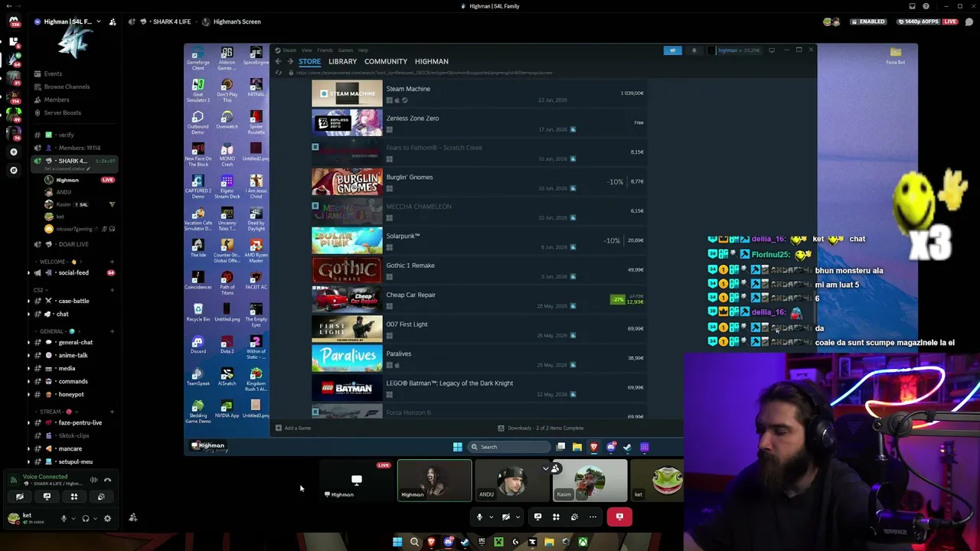
Task: Click the Windows Start button on bottom taskbar
Action: click(x=397, y=543)
